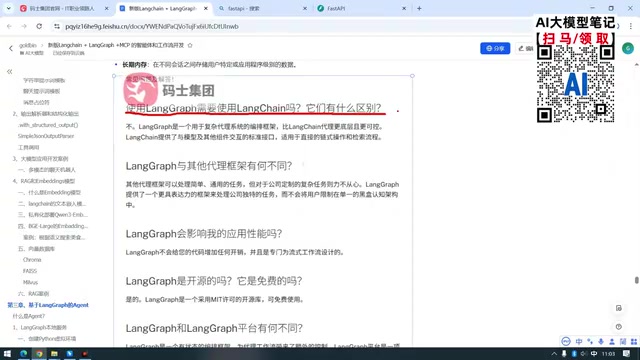Star the LangChain + LangGraph document
This screenshot has height=360, width=640.
click(190, 45)
